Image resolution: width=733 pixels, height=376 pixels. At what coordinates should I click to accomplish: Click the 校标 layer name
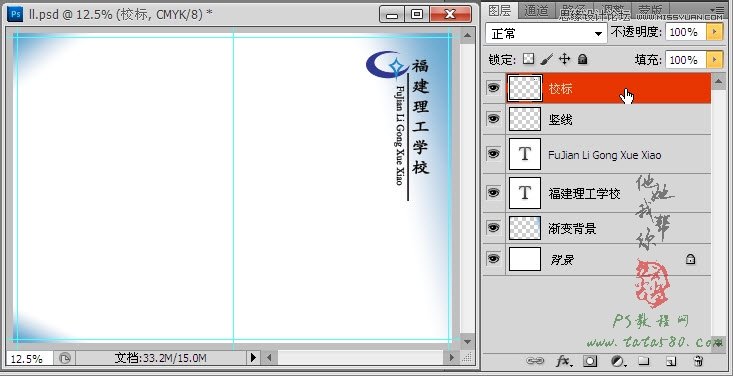pyautogui.click(x=560, y=88)
